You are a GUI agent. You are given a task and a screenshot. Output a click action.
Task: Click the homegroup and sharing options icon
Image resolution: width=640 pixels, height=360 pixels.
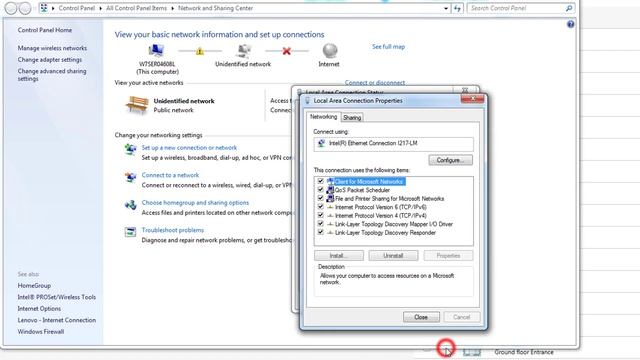131,204
